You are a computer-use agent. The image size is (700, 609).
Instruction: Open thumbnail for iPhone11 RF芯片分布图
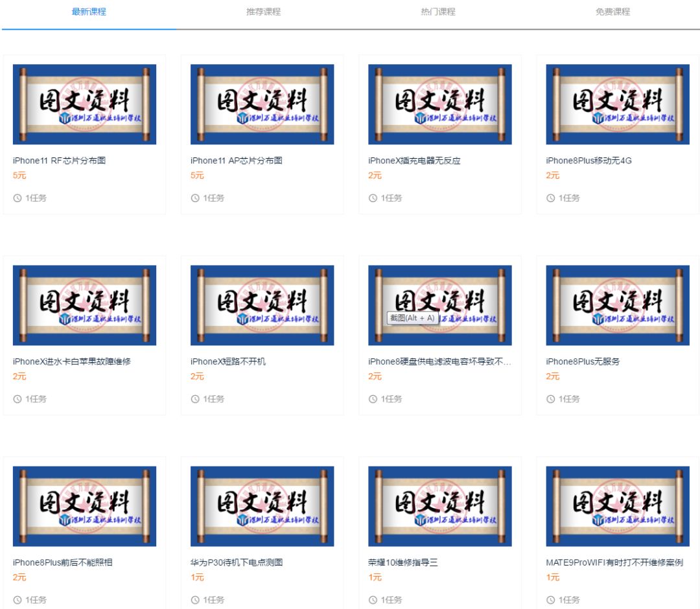(x=84, y=104)
